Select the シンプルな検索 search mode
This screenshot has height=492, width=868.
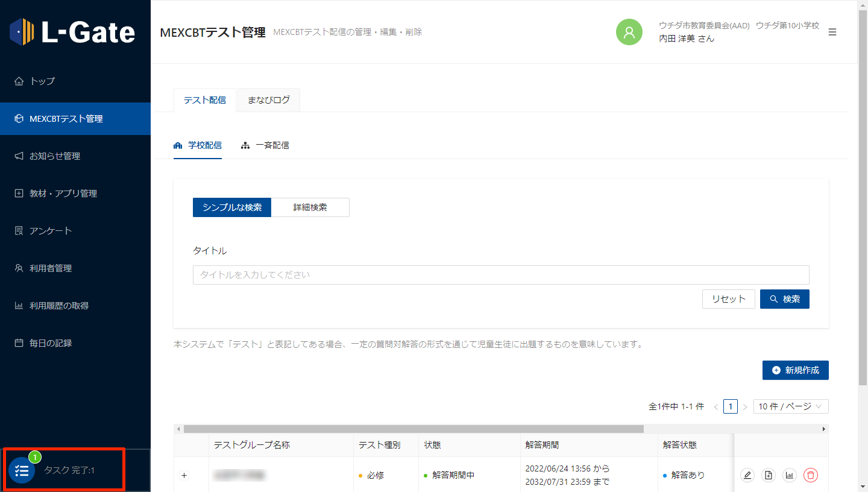point(232,207)
